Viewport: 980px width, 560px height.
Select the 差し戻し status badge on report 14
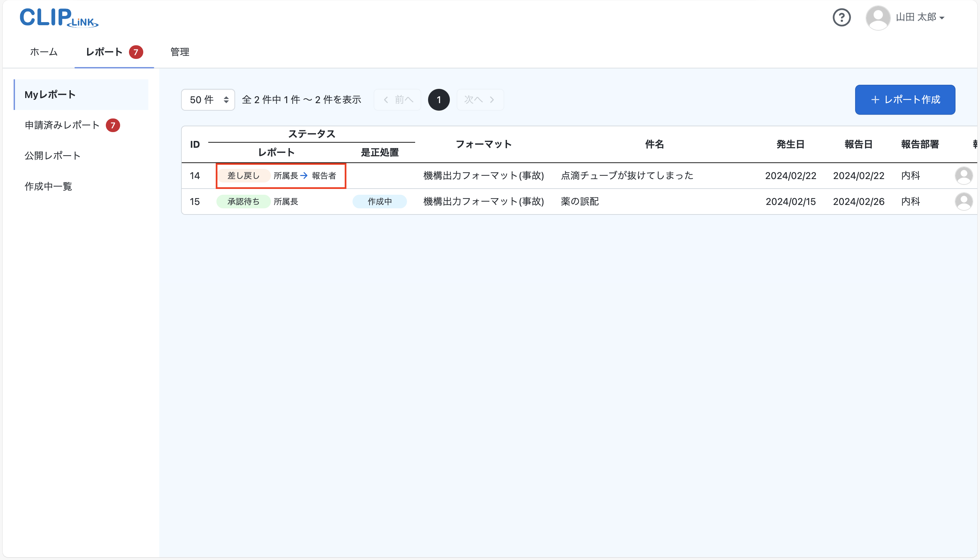click(243, 175)
